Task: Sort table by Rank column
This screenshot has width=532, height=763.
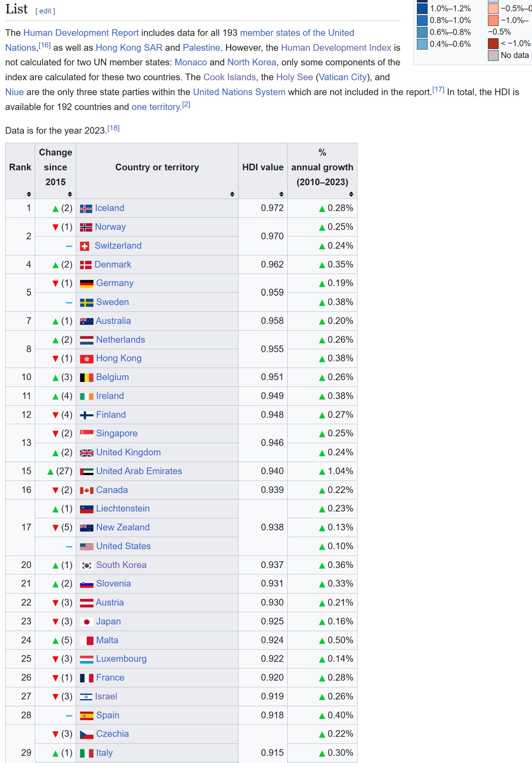Action: pos(29,194)
